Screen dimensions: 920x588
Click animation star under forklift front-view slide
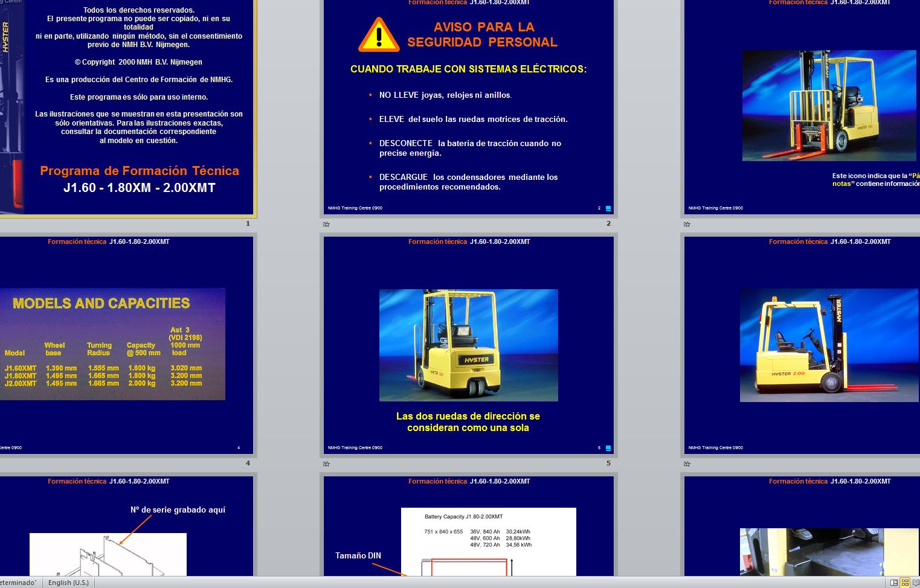[687, 224]
